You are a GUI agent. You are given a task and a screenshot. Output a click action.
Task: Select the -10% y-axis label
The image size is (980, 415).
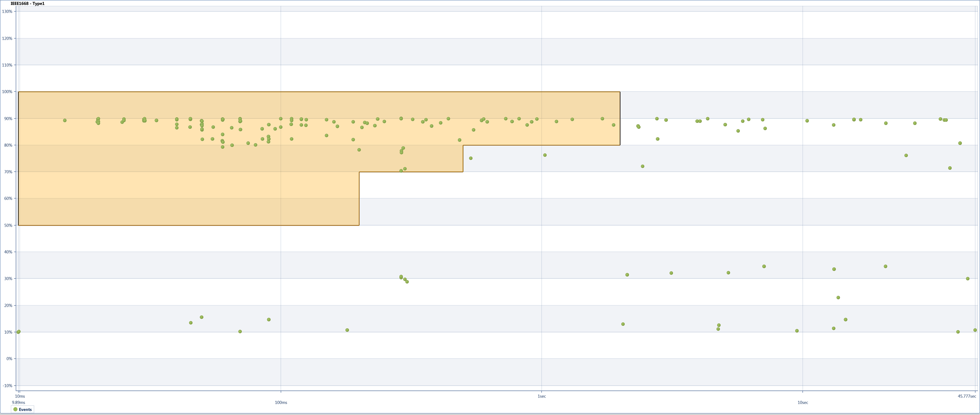click(7, 386)
